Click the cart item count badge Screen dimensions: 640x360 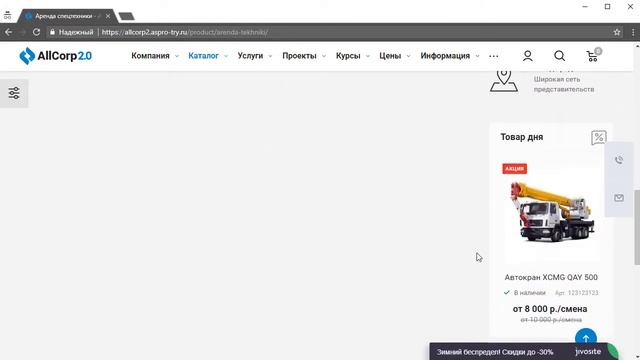(598, 51)
